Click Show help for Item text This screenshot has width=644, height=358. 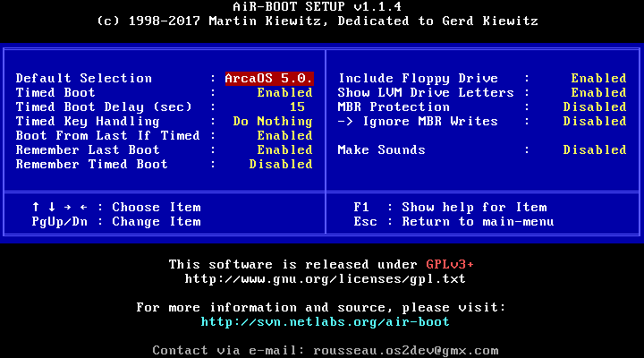(x=474, y=208)
